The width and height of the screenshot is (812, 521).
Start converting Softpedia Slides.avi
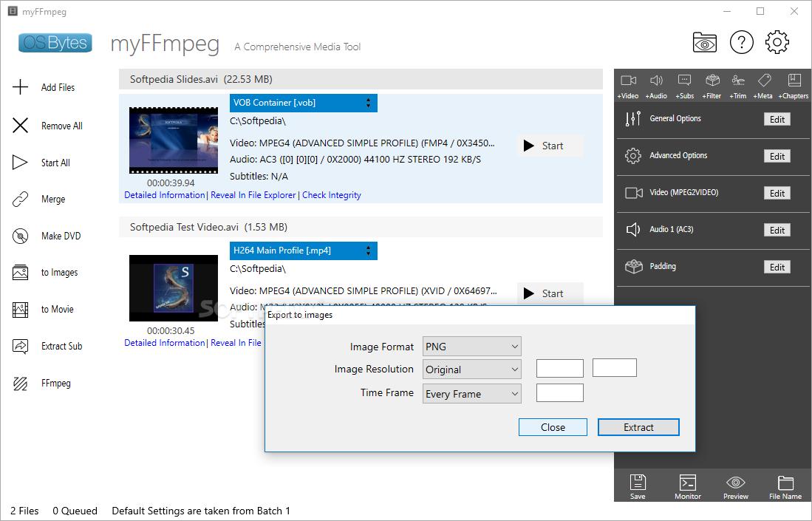(x=550, y=146)
